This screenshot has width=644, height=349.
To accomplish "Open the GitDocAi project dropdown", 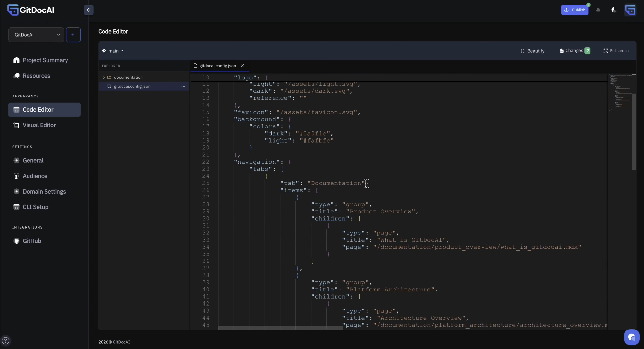I will click(x=36, y=35).
